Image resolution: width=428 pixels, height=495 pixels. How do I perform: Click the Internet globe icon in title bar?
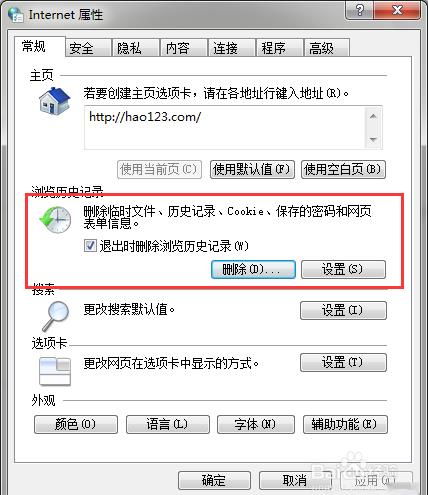[x=16, y=15]
